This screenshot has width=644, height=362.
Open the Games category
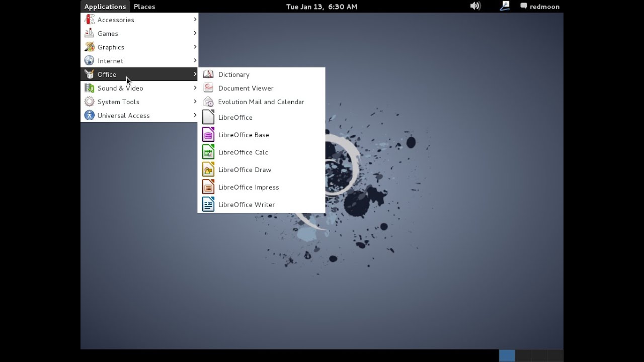click(139, 33)
